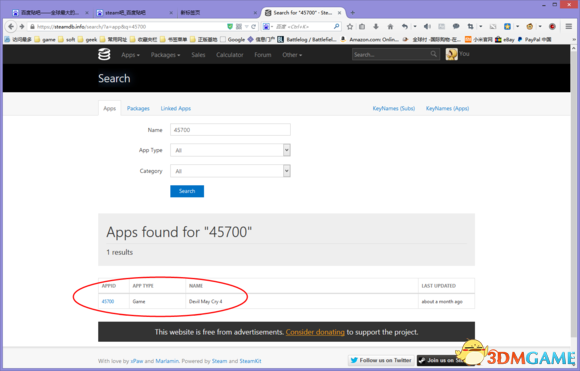The height and width of the screenshot is (371, 580).
Task: Click the monkey face extension icon
Action: point(530,26)
